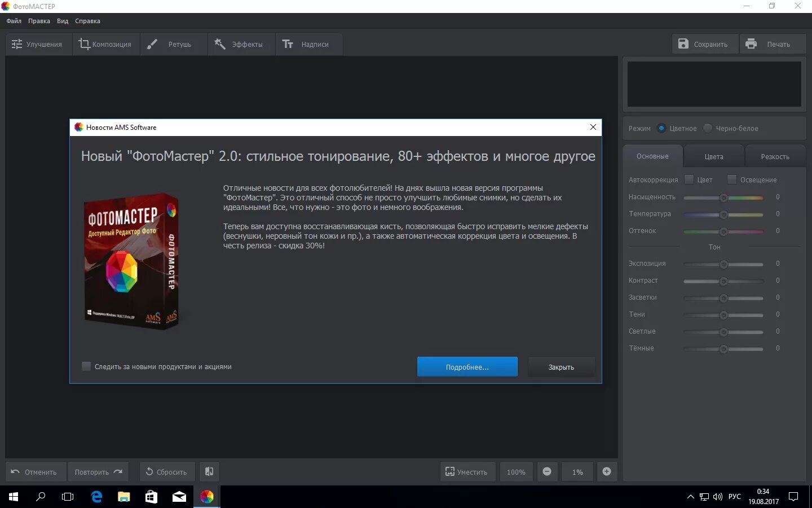Open the Windows Start menu
Viewport: 812px width, 508px height.
14,497
